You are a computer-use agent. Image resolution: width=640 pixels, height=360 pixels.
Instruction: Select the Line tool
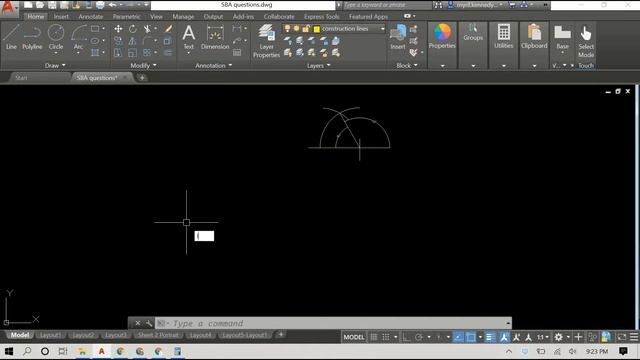[x=11, y=37]
